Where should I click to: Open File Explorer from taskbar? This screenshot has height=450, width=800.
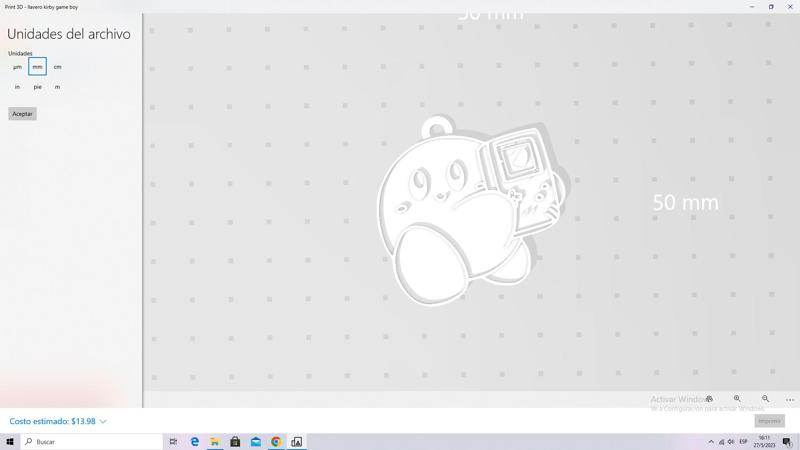click(215, 442)
